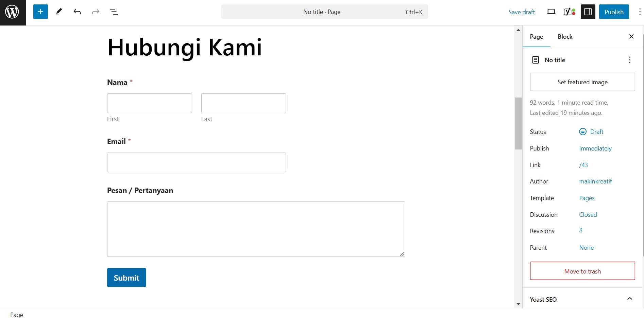Viewport: 644px width, 318px height.
Task: Open Discussion setting showing Closed
Action: point(588,214)
